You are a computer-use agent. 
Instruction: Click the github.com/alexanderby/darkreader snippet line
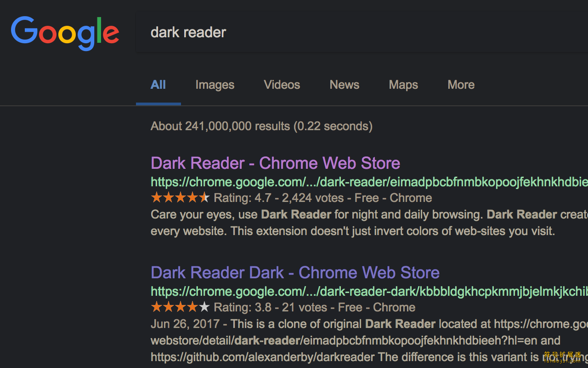(x=369, y=357)
